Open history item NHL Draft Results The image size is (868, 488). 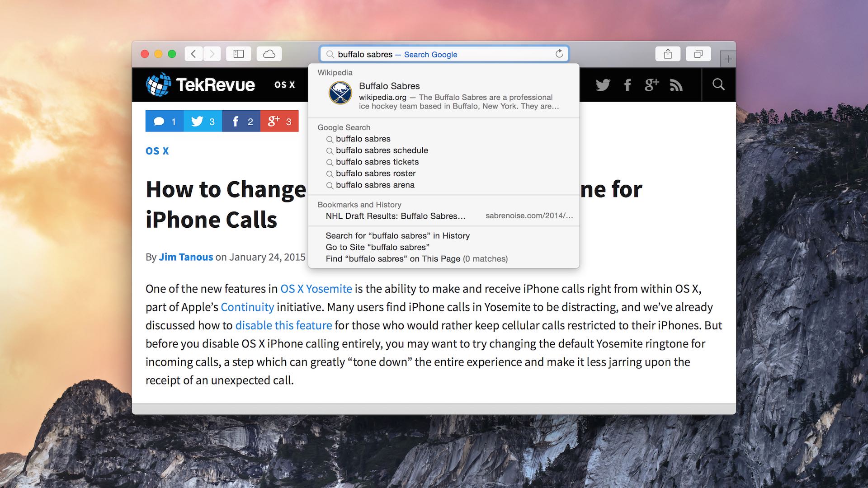pos(443,216)
